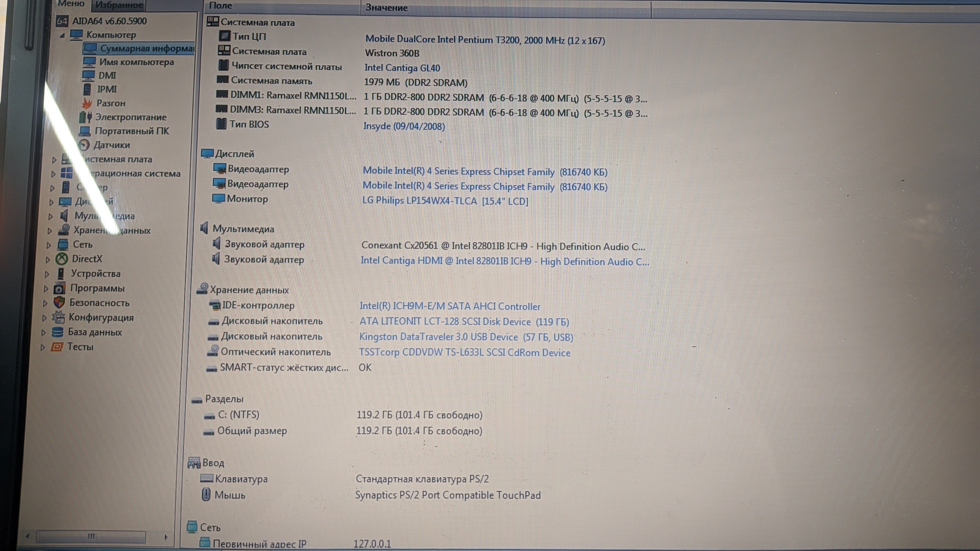Image resolution: width=980 pixels, height=551 pixels.
Task: Select the Wistron 360B value
Action: pyautogui.click(x=392, y=53)
